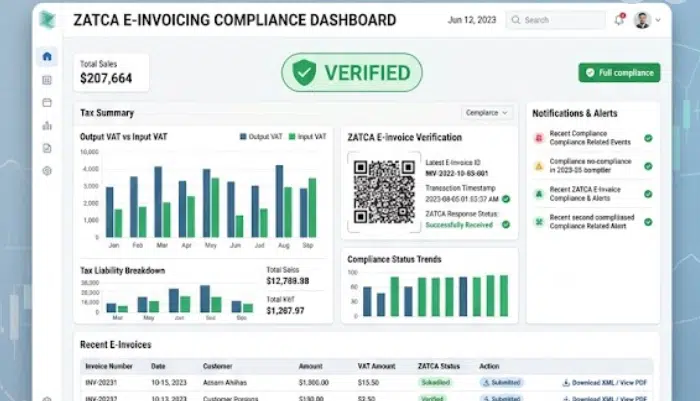
Task: Click the search magnifier icon
Action: click(516, 20)
